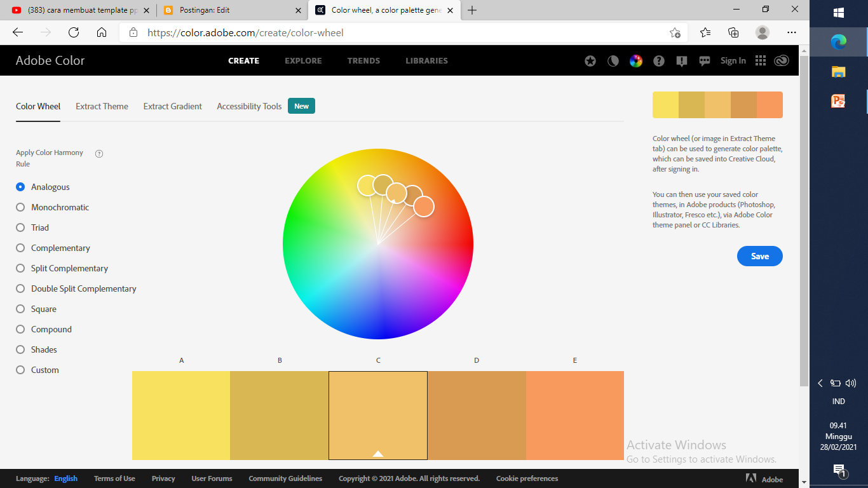Switch to the Extract Theme tab
This screenshot has width=868, height=488.
102,107
